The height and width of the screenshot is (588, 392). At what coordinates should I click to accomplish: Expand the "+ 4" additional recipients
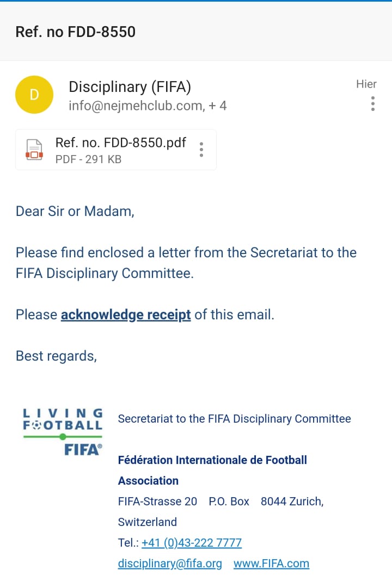218,106
